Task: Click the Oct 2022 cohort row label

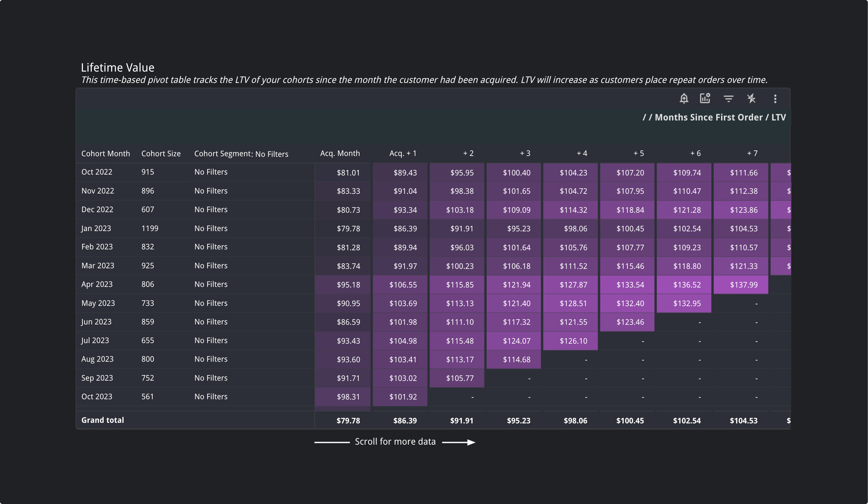Action: click(x=97, y=172)
